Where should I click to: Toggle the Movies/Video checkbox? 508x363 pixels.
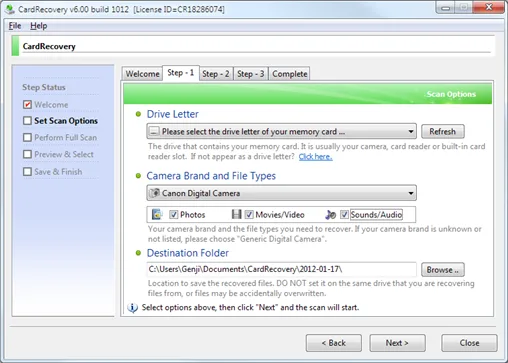click(x=249, y=215)
